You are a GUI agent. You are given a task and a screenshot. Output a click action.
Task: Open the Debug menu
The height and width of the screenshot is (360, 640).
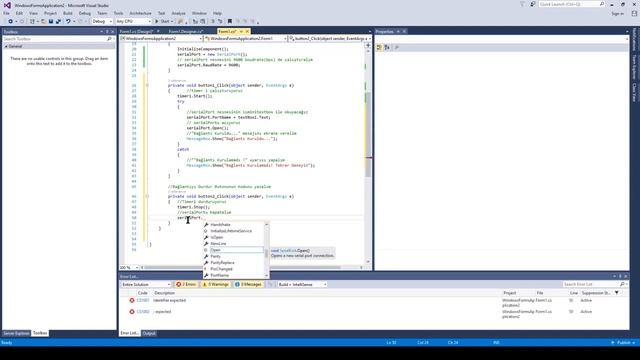tap(84, 13)
